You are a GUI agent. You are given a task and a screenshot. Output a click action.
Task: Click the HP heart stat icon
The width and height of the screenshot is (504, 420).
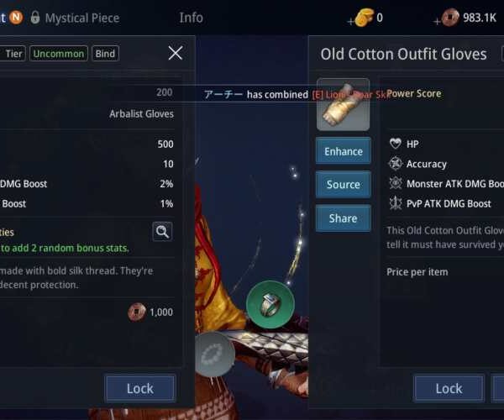[396, 144]
